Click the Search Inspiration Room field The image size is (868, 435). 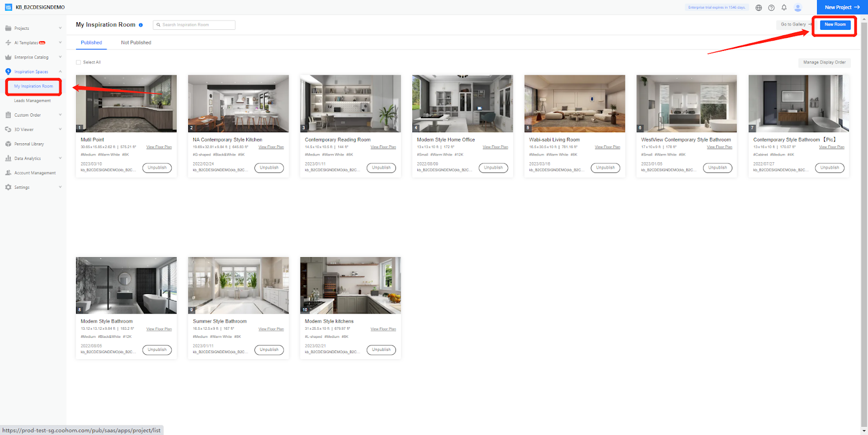pyautogui.click(x=194, y=25)
